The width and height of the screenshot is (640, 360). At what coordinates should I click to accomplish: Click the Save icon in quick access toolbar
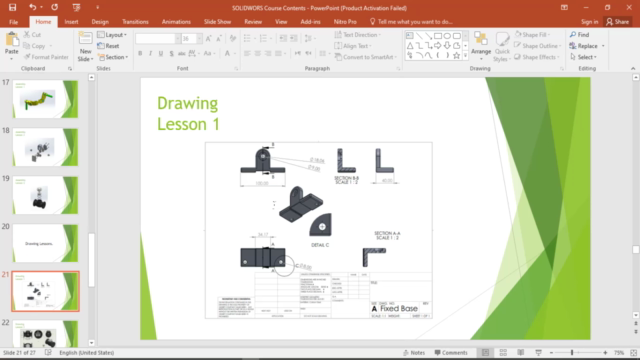tap(12, 7)
